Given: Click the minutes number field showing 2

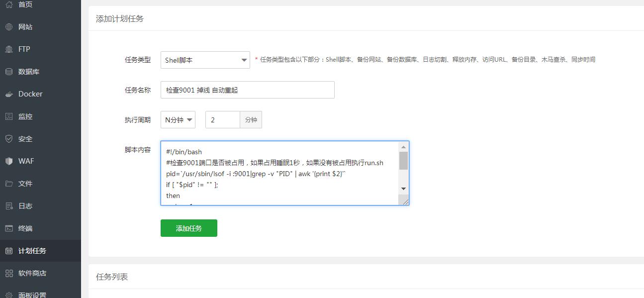Looking at the screenshot, I should [x=223, y=120].
